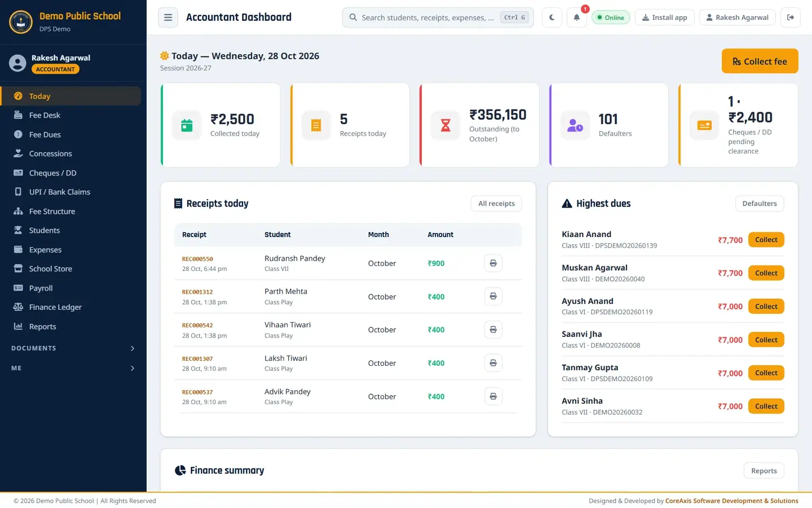
Task: Open UPI / Bank Claims page
Action: (70, 192)
